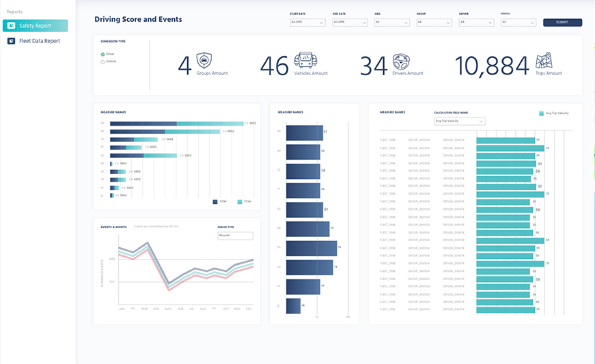Expand the Vehicle filter dropdown in header
Screen dimensions: 595x364
point(518,23)
